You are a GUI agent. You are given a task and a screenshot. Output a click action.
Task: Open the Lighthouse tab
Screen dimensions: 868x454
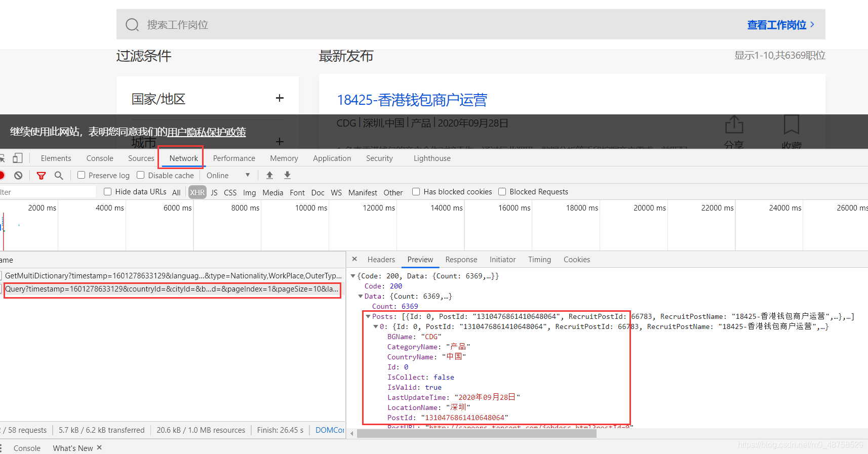pyautogui.click(x=432, y=158)
